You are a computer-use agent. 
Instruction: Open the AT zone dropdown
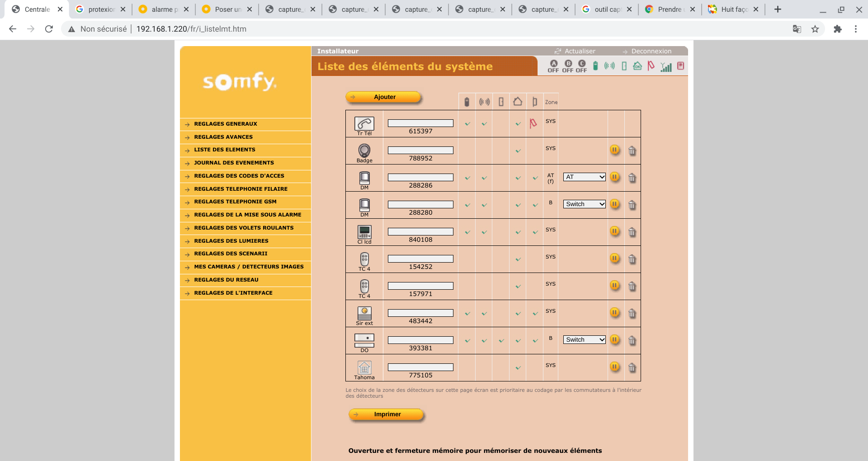click(584, 177)
